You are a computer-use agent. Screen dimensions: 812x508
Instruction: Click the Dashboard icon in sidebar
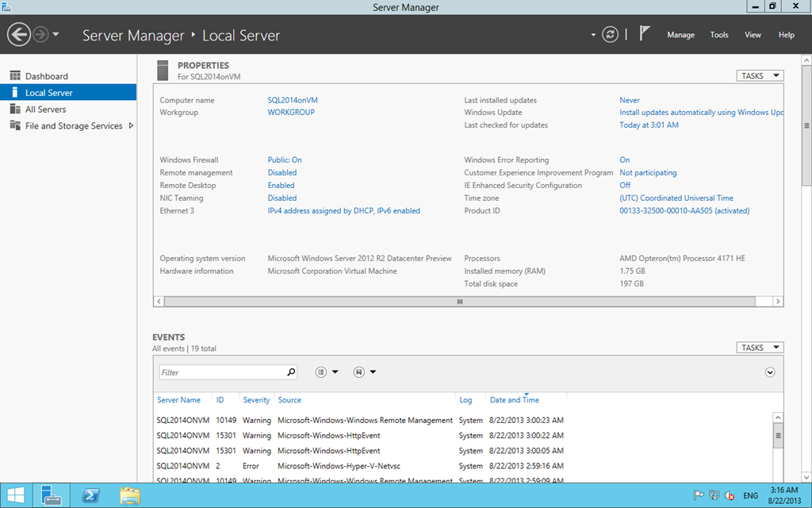[16, 75]
